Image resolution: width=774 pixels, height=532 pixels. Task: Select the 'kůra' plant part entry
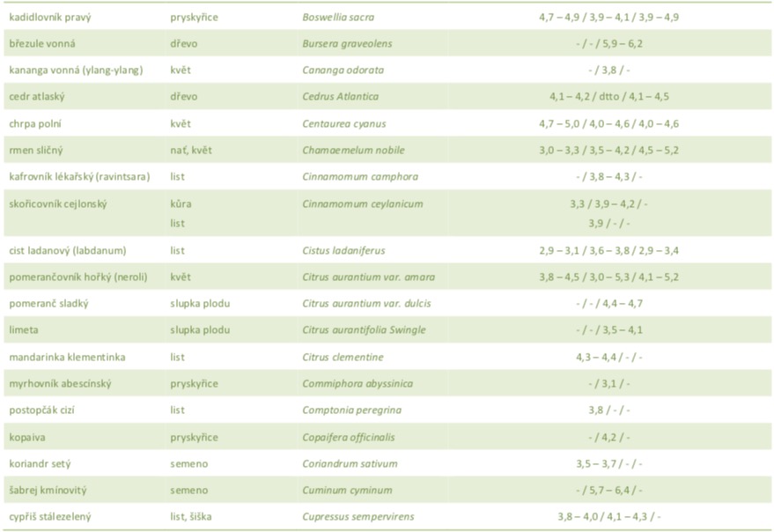tap(181, 204)
